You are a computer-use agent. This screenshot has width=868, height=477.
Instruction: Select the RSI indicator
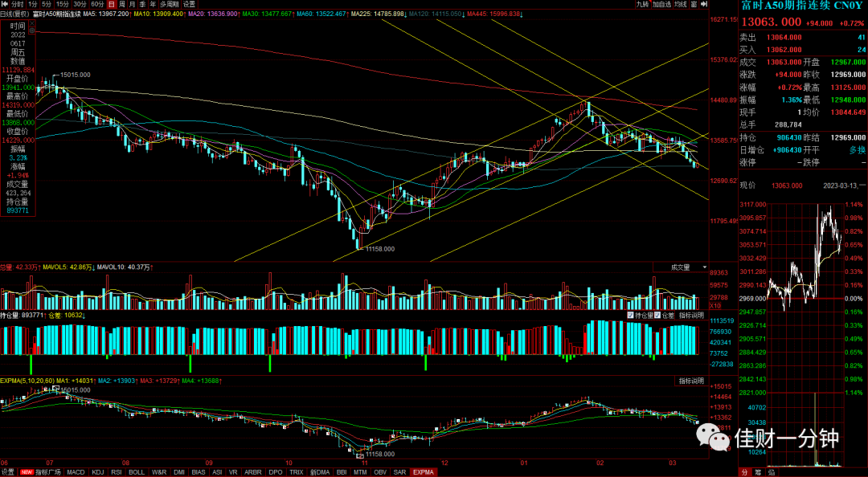pyautogui.click(x=117, y=472)
